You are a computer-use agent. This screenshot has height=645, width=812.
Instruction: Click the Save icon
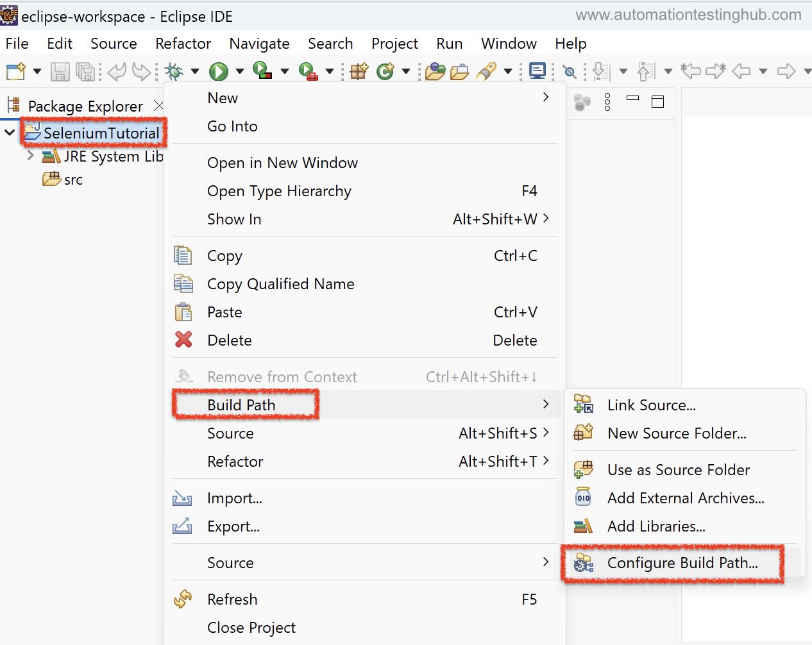[x=60, y=71]
